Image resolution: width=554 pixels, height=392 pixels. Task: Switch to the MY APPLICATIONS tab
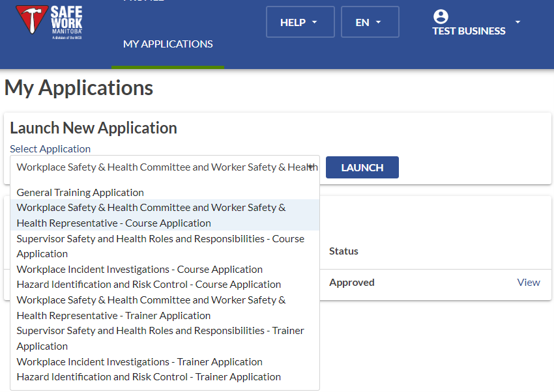(168, 44)
